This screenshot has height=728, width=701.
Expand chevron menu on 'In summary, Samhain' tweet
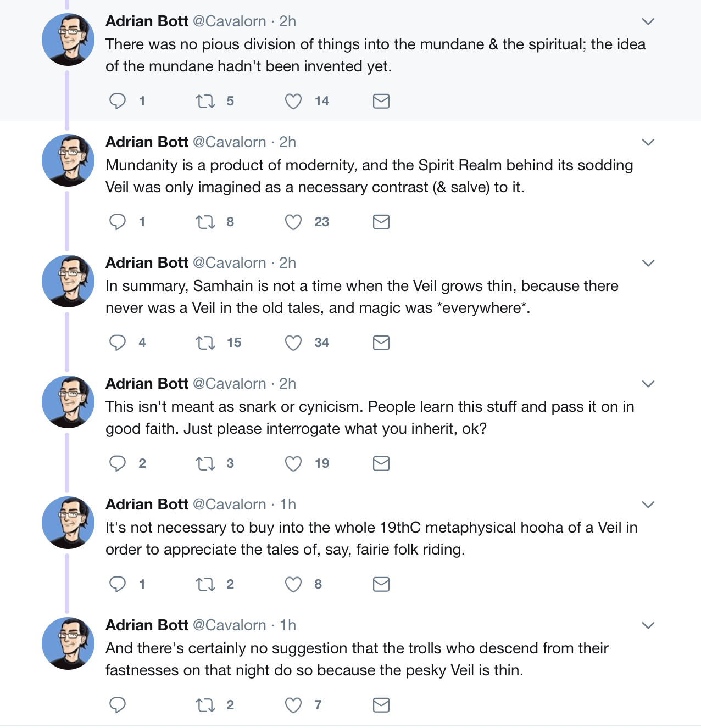click(x=648, y=264)
